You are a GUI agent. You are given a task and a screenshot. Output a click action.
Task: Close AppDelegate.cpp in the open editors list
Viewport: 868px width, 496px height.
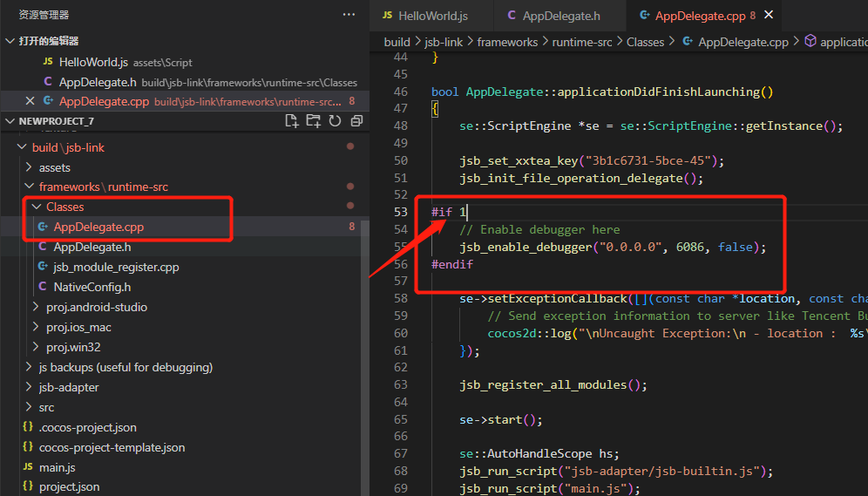(x=30, y=101)
